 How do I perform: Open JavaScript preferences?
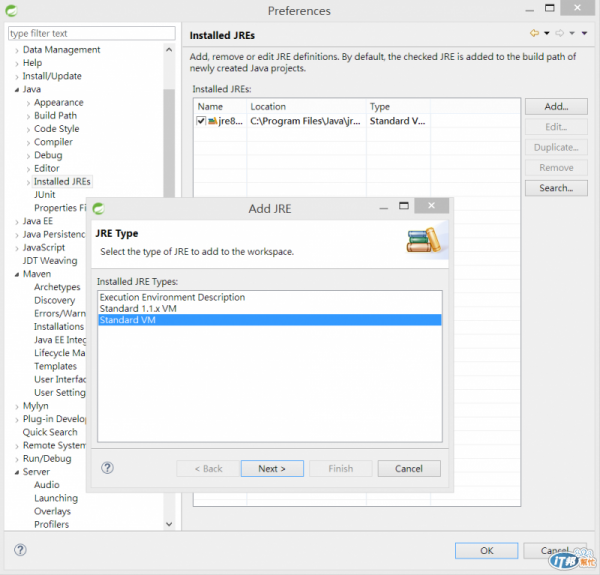coord(44,248)
